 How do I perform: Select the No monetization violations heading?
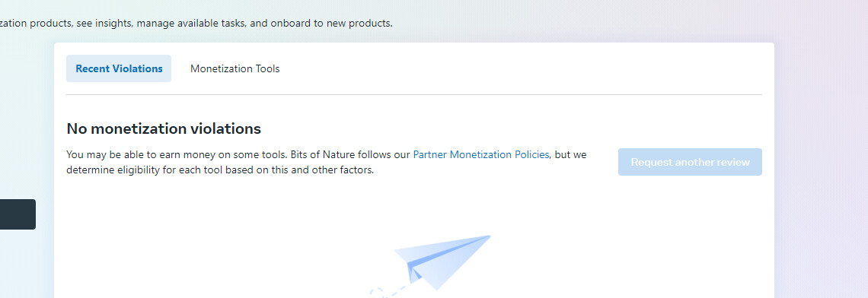coord(163,128)
